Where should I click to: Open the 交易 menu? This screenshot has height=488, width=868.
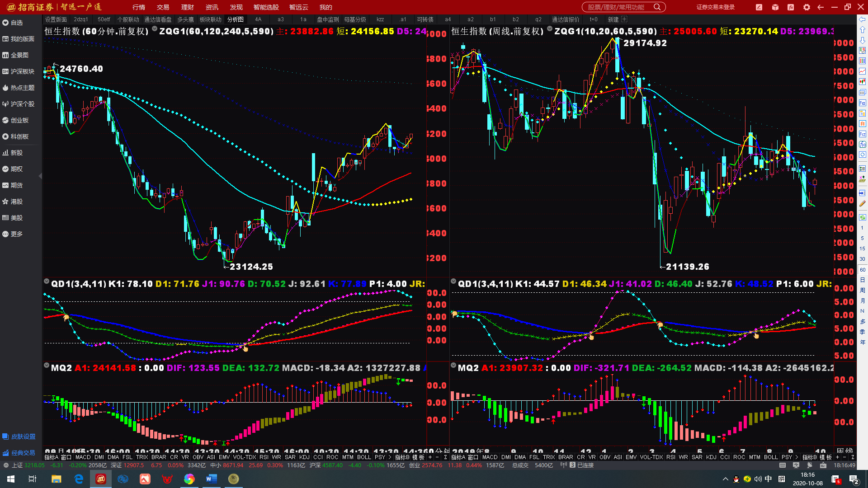[x=163, y=7]
